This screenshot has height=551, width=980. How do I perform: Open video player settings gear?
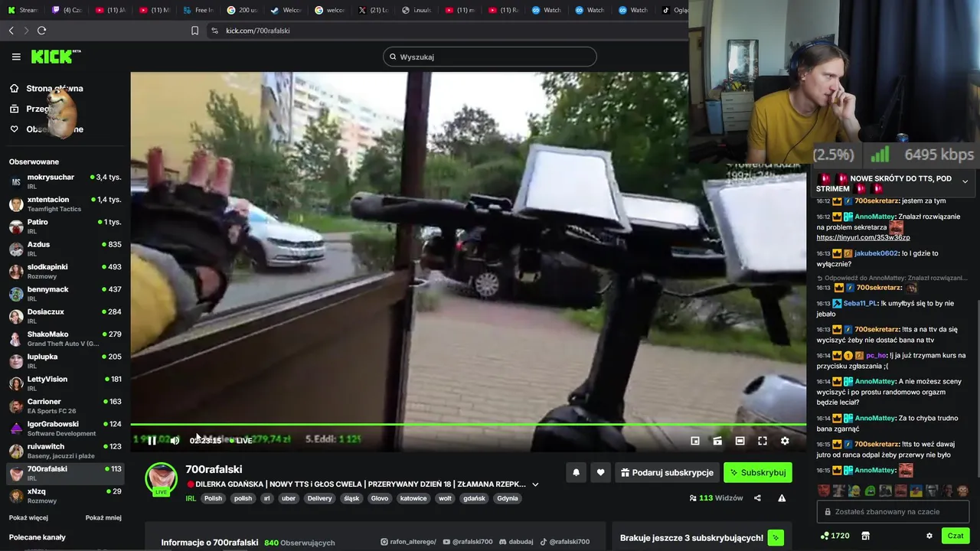click(x=785, y=441)
